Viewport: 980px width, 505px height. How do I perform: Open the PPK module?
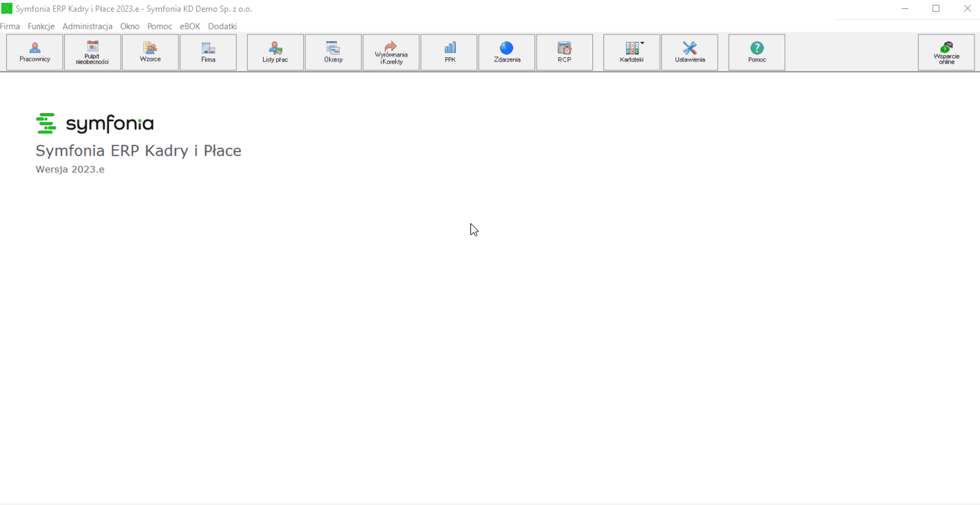[x=449, y=52]
